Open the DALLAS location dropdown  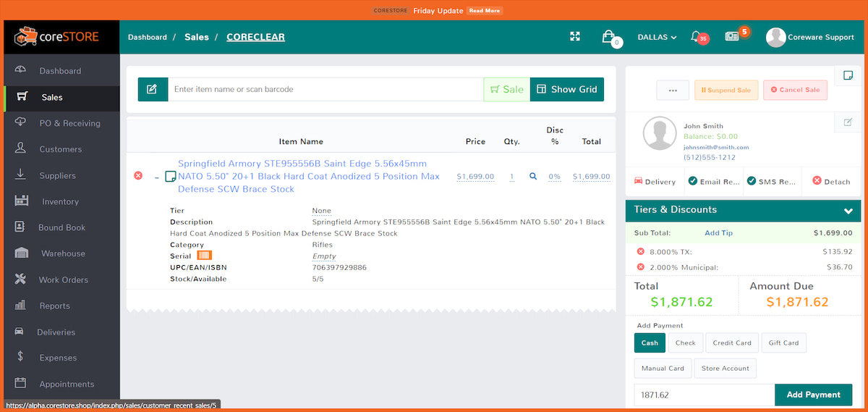coord(657,37)
